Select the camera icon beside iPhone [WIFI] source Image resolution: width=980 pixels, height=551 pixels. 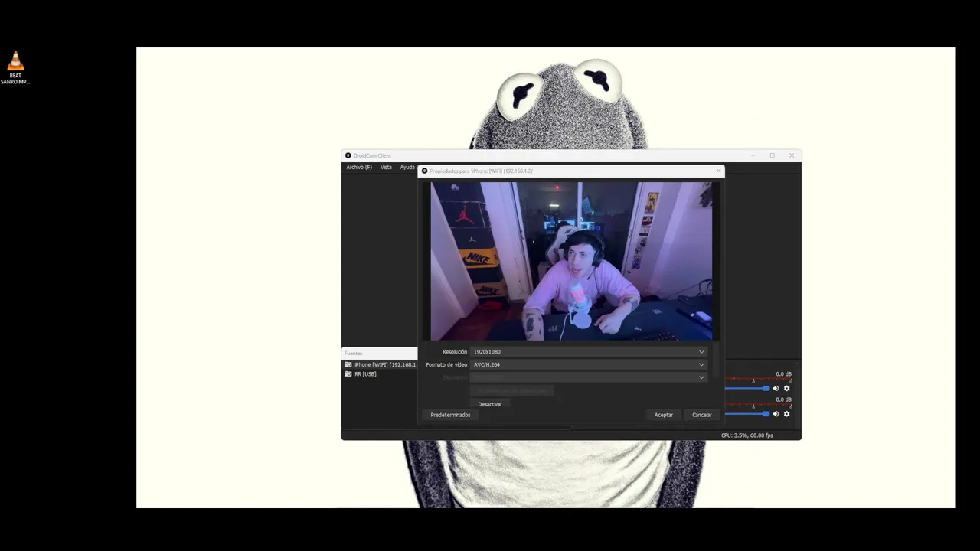click(x=348, y=365)
